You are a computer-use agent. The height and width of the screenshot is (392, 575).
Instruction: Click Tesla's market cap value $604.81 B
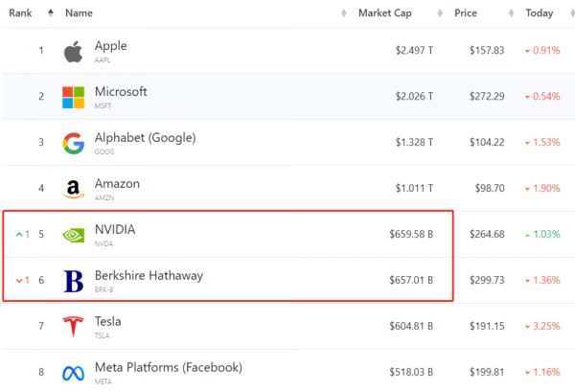[x=411, y=327]
